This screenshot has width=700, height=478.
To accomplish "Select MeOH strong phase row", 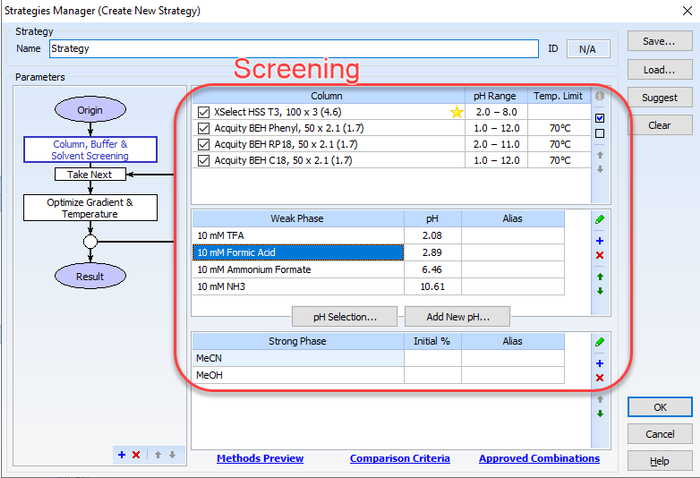I will [x=379, y=375].
